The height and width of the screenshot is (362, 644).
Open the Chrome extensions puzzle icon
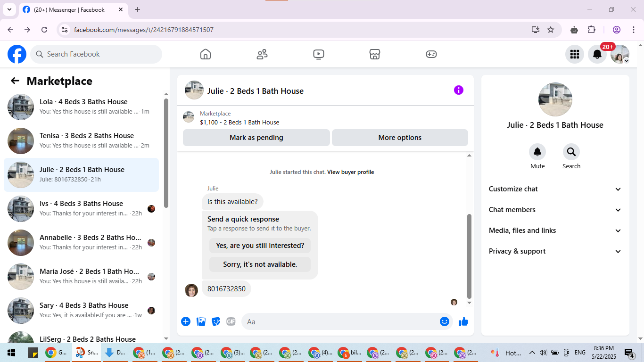pos(592,30)
